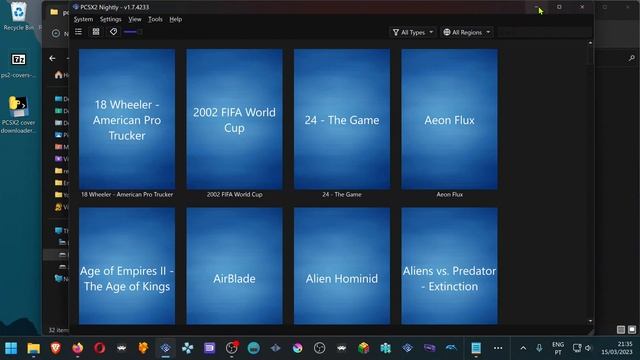
Task: Launch Firefox from the taskbar
Action: pyautogui.click(x=78, y=348)
